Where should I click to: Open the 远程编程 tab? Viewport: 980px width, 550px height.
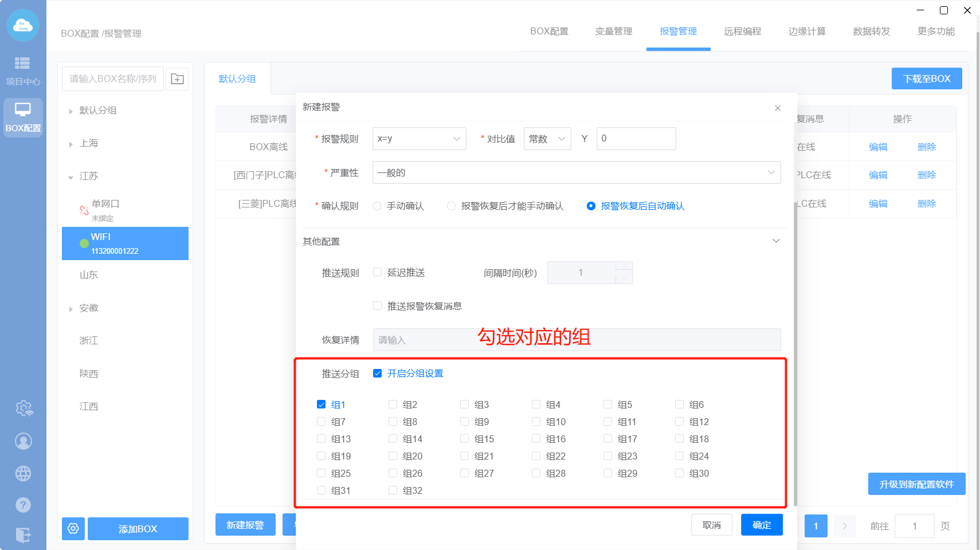click(742, 32)
